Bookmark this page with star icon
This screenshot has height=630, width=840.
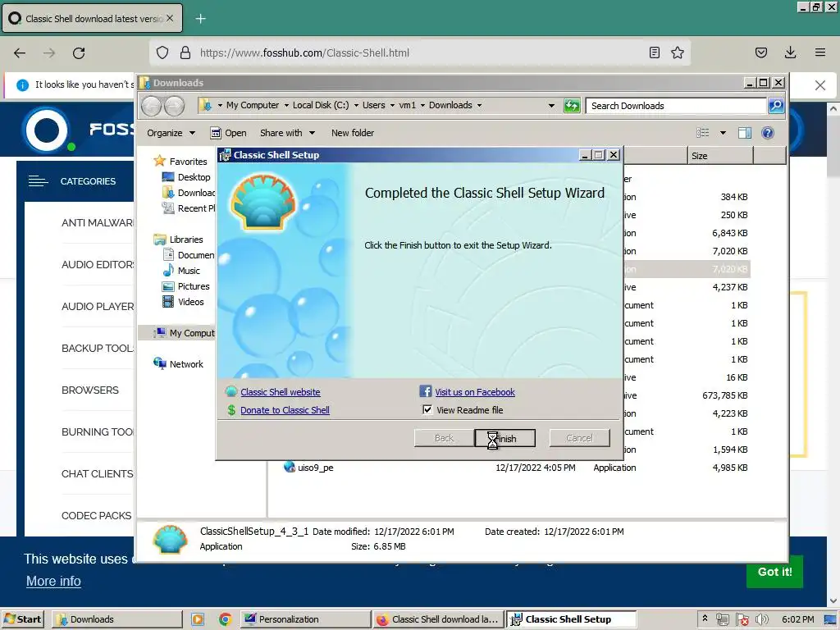[678, 52]
